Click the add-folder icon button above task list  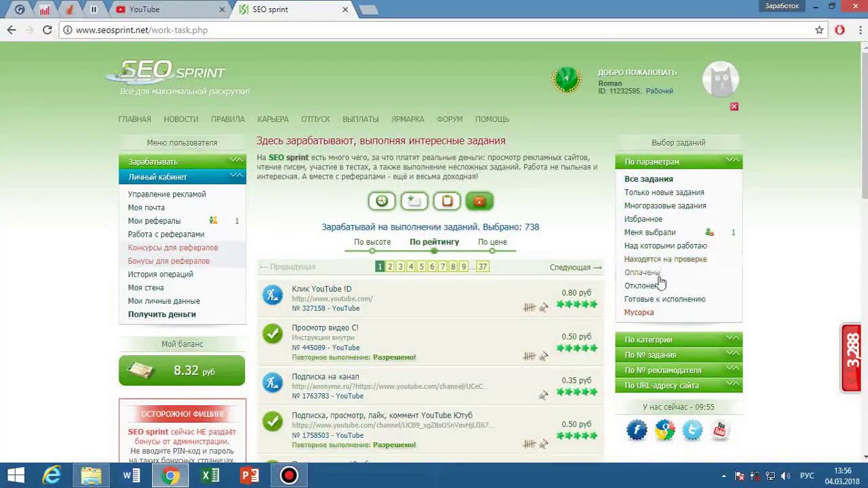414,201
